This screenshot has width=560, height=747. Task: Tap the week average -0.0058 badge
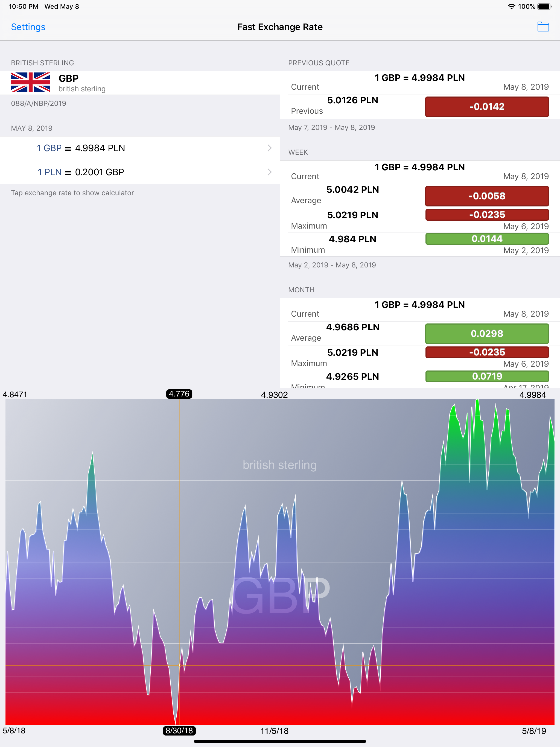coord(487,196)
